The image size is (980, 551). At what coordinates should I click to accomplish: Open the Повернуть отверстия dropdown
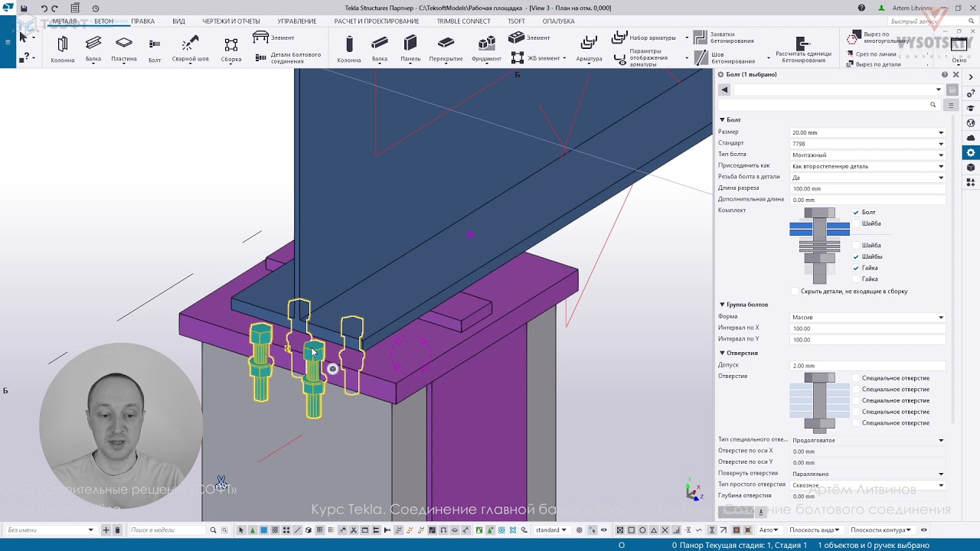coord(867,474)
